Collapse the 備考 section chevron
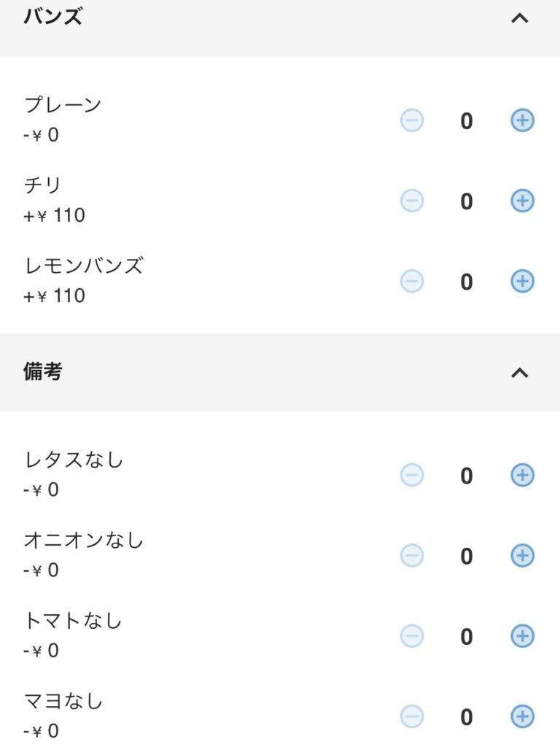The image size is (560, 747). pos(519,373)
